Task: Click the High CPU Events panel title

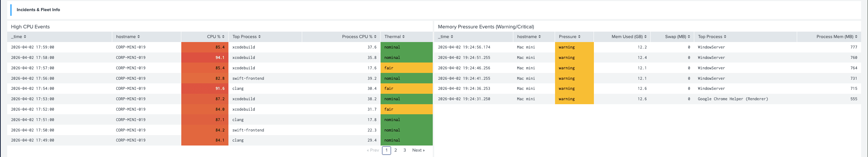Action: click(x=30, y=27)
